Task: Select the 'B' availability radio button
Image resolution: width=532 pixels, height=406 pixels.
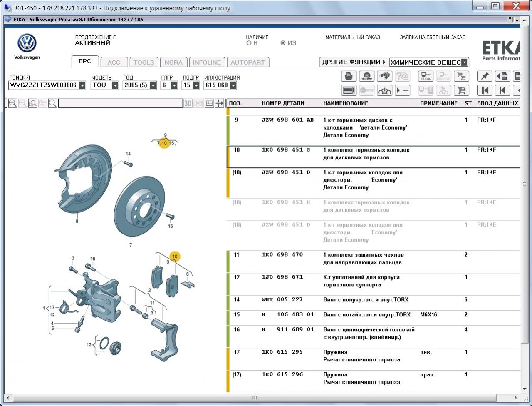Action: tap(249, 43)
